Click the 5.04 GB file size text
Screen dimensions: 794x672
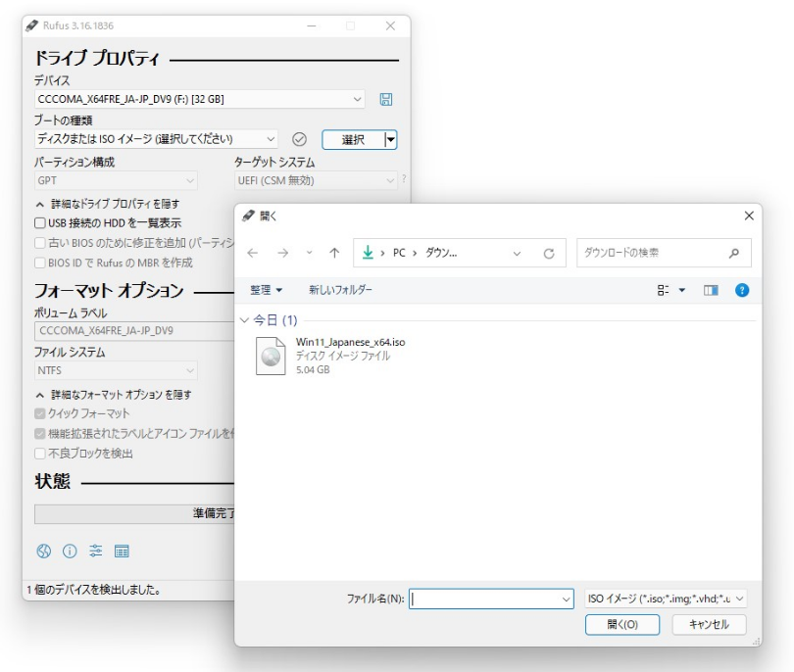313,370
